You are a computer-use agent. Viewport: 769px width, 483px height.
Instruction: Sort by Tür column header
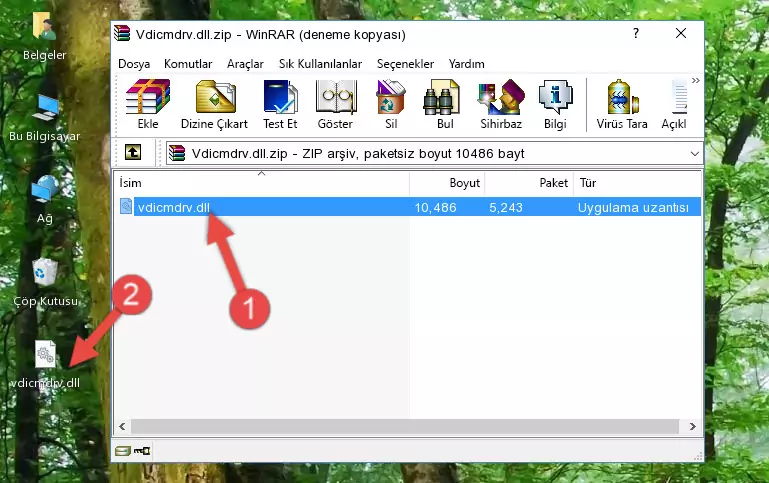638,183
